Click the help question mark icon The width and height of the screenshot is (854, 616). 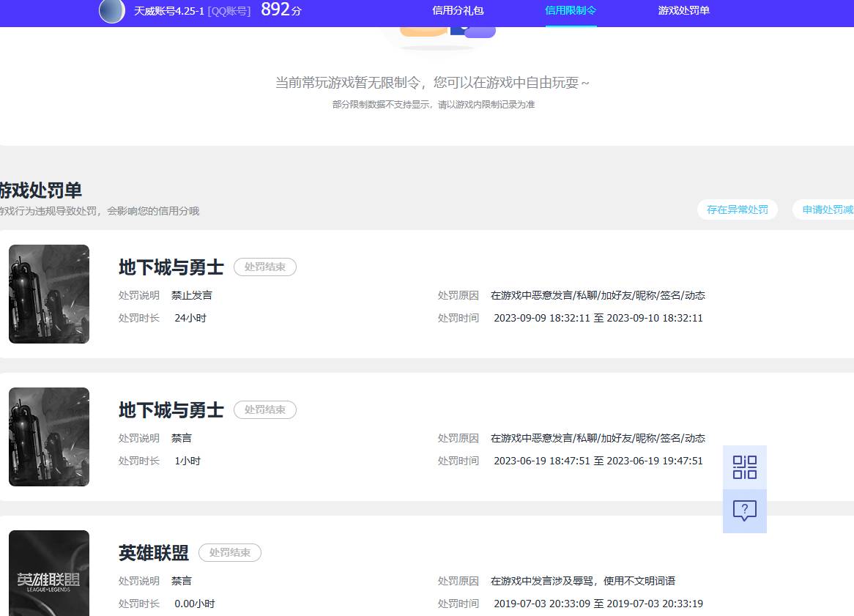tap(744, 511)
